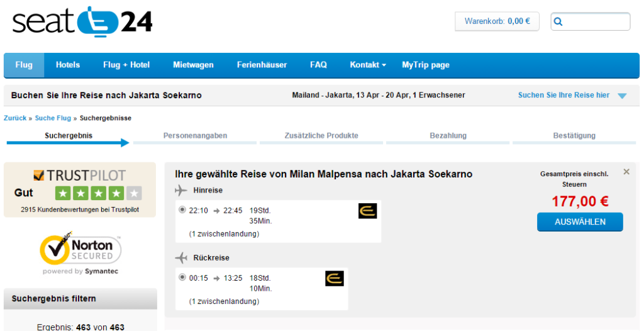Switch to the Flug tab

[24, 65]
